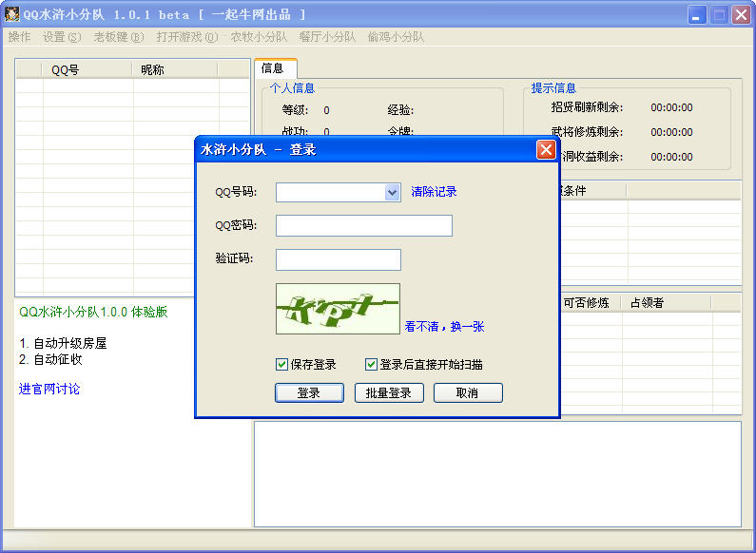Click the 清除记录 link
The image size is (756, 553).
point(434,192)
